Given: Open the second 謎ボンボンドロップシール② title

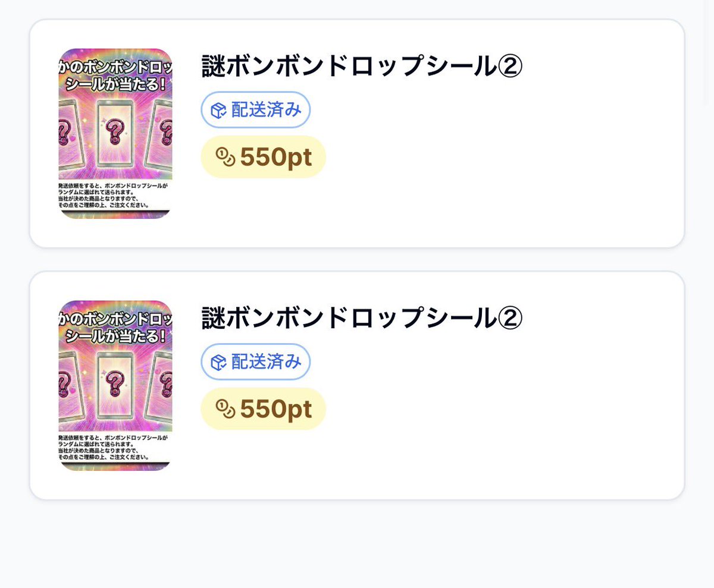Looking at the screenshot, I should pos(362,318).
